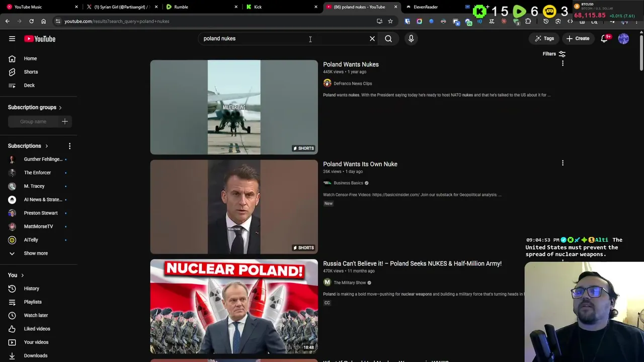Open search Filters
This screenshot has height=362, width=644.
554,54
